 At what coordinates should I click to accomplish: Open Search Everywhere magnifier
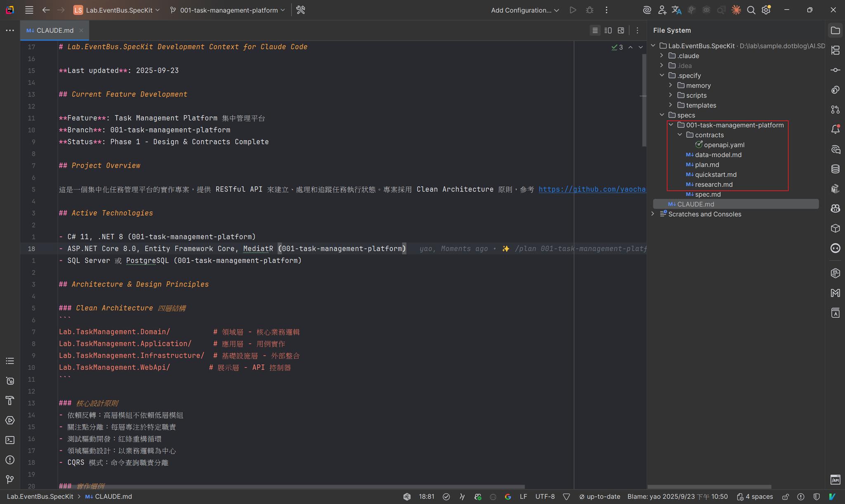[751, 10]
